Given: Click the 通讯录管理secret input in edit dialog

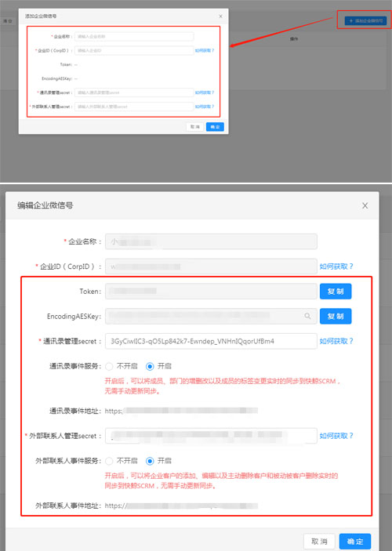Looking at the screenshot, I should (211, 341).
